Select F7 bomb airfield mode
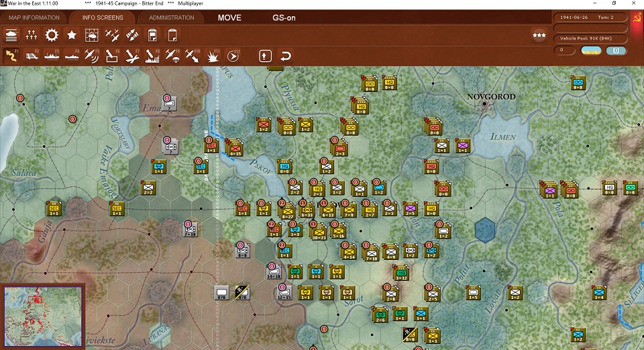Image resolution: width=644 pixels, height=350 pixels. [x=132, y=56]
